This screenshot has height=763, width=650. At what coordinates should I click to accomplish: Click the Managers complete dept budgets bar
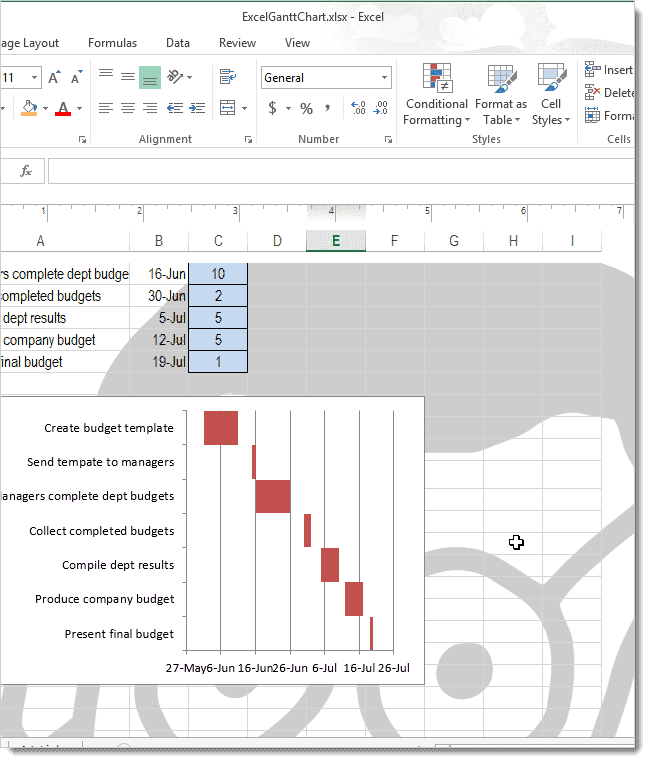(x=273, y=496)
